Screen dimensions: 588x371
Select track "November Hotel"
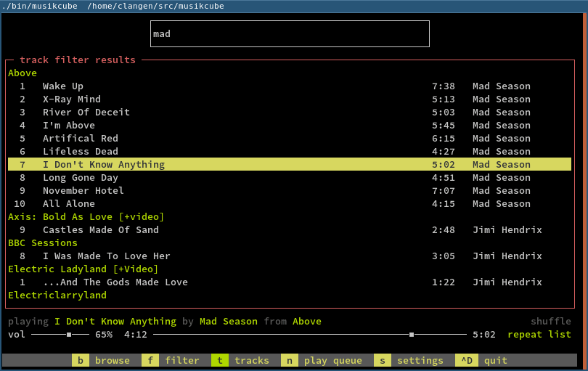290,191
